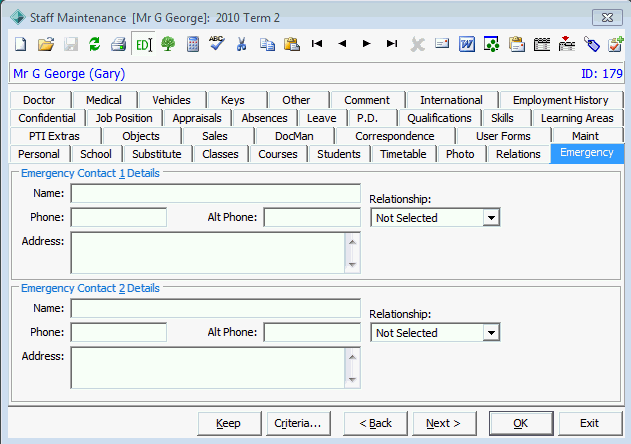Click Contact 2 Address scrollbar up arrow
The width and height of the screenshot is (631, 444).
point(353,357)
